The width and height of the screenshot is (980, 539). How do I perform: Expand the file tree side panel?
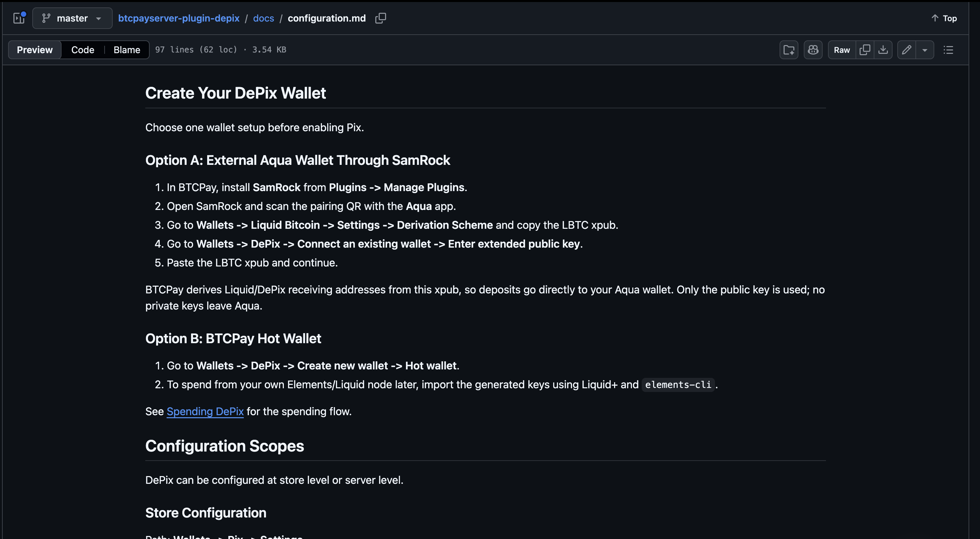coord(19,18)
